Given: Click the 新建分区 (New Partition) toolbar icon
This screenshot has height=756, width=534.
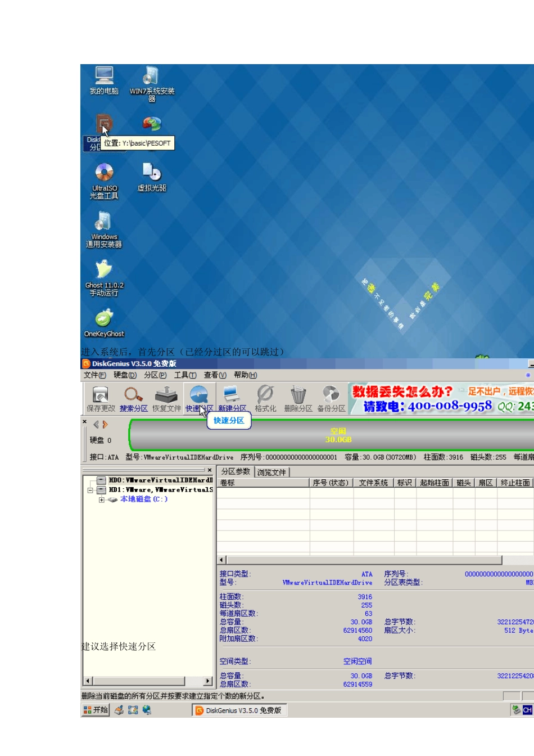Looking at the screenshot, I should pos(232,398).
